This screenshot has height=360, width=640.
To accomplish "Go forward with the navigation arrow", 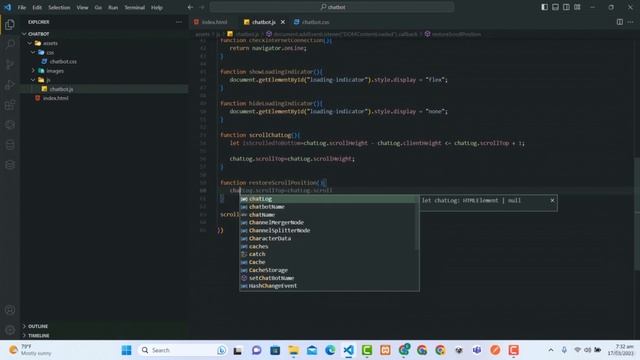I will (x=202, y=7).
